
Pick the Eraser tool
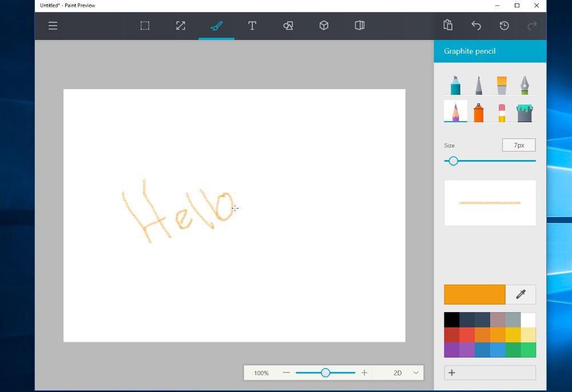point(502,113)
